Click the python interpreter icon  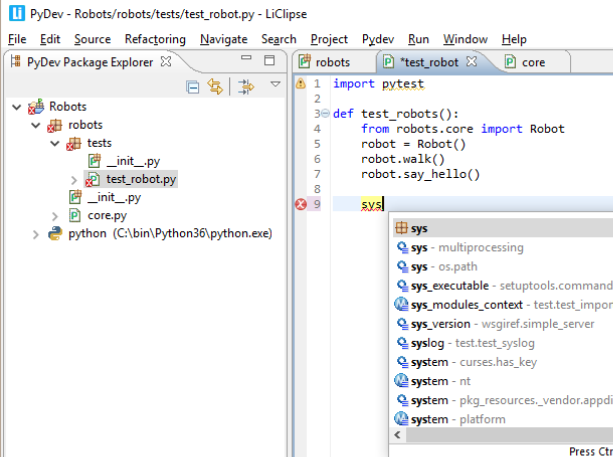coord(55,233)
